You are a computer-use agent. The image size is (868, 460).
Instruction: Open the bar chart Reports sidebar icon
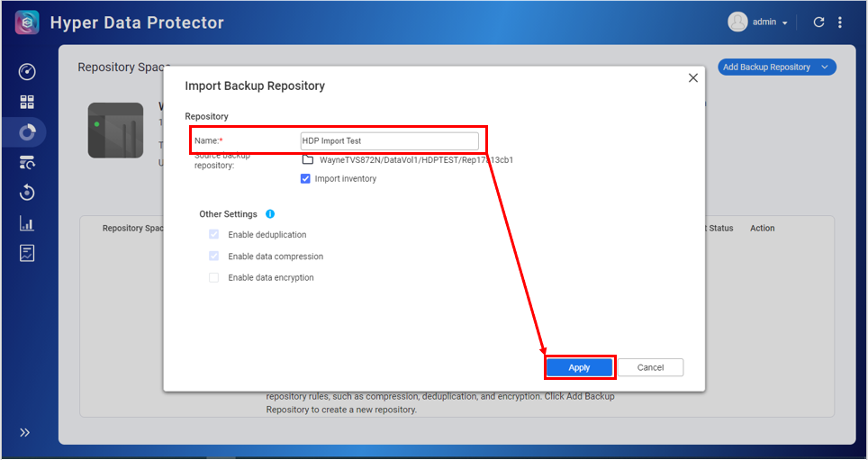27,223
